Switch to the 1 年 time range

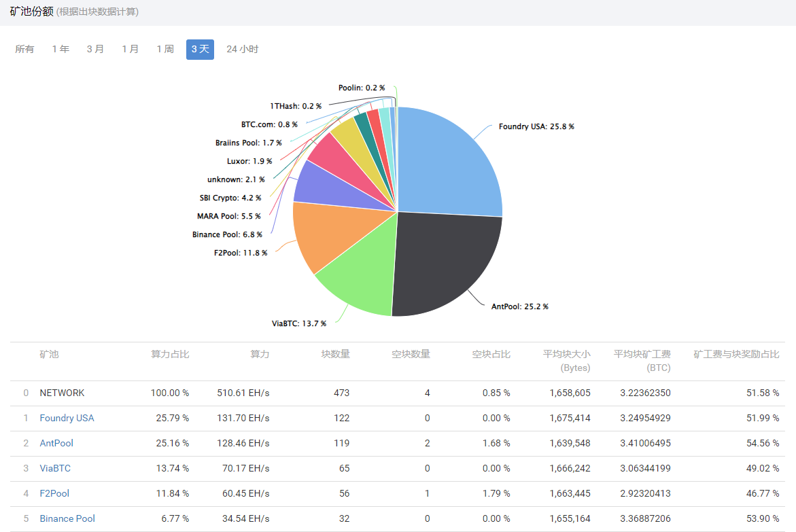(x=60, y=49)
